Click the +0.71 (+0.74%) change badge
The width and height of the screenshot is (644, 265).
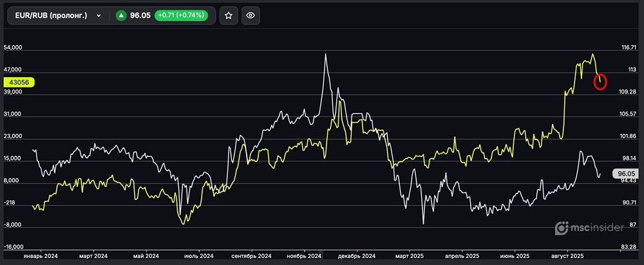coord(181,15)
